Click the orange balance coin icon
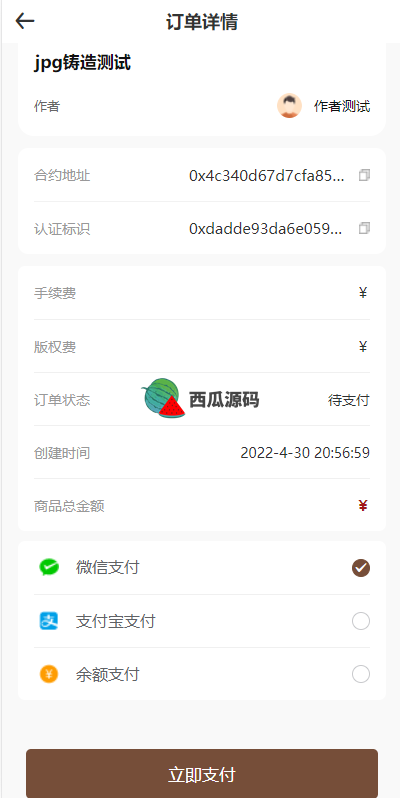 coord(49,674)
